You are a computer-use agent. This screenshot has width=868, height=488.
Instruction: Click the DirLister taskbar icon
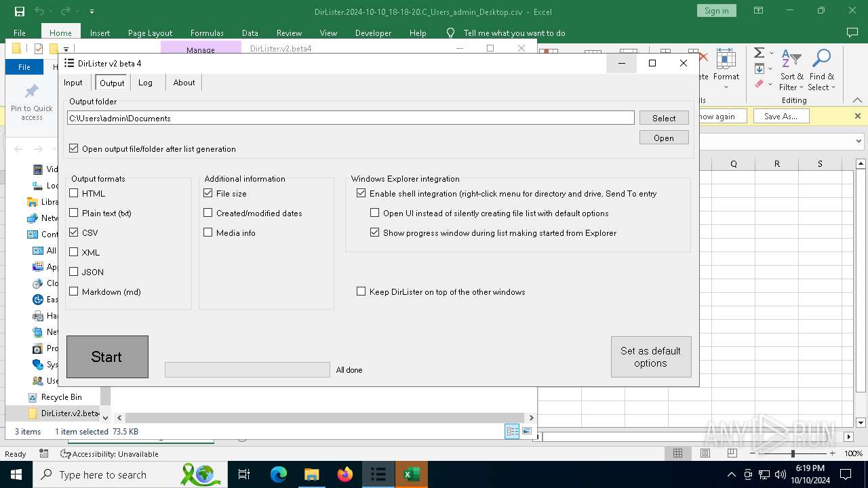[x=378, y=474]
